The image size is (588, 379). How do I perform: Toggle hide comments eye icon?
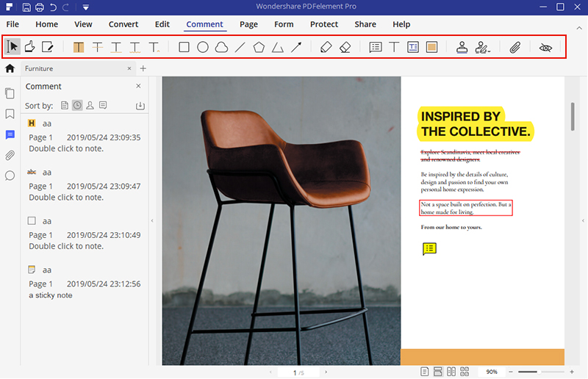pos(545,47)
